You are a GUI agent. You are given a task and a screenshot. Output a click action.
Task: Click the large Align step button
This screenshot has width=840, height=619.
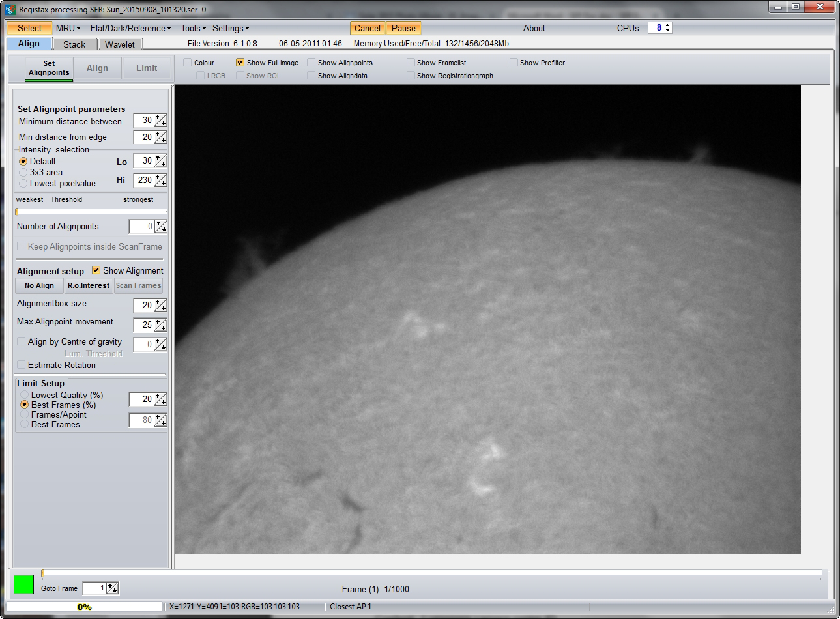click(97, 68)
